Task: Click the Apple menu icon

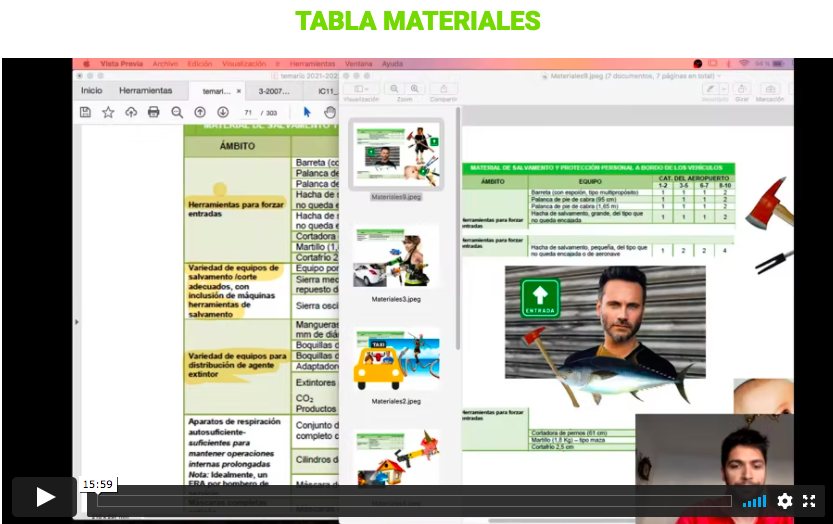Action: 86,64
